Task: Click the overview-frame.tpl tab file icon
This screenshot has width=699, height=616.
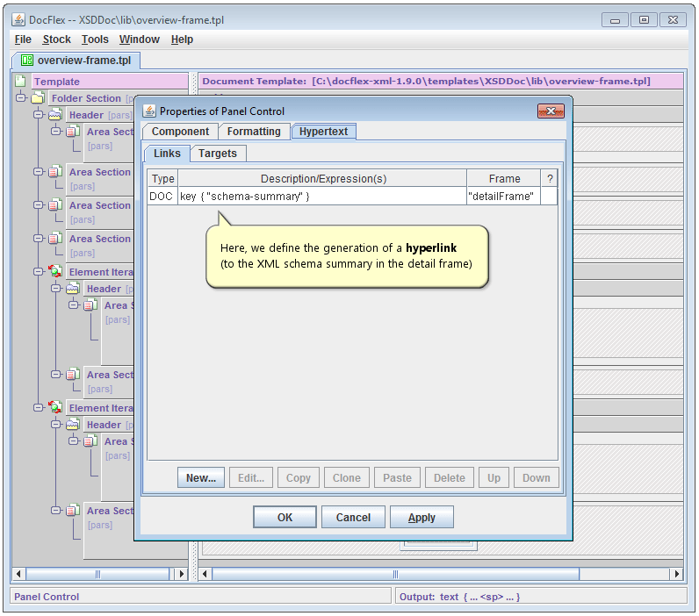Action: pyautogui.click(x=26, y=61)
